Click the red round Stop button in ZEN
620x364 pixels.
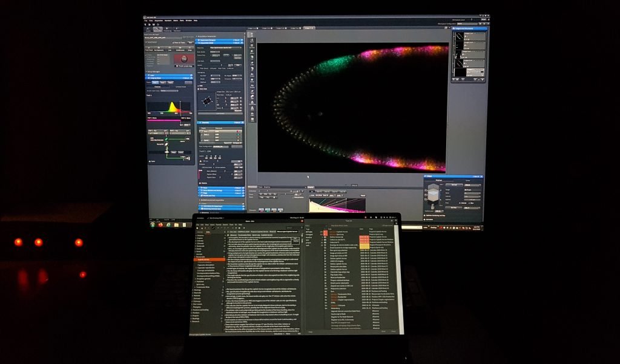184,59
